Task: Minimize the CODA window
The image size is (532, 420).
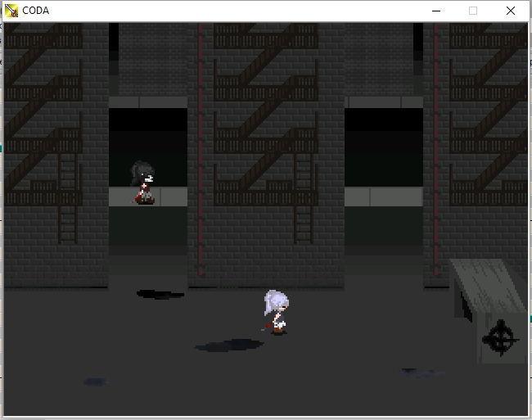Action: tap(436, 11)
